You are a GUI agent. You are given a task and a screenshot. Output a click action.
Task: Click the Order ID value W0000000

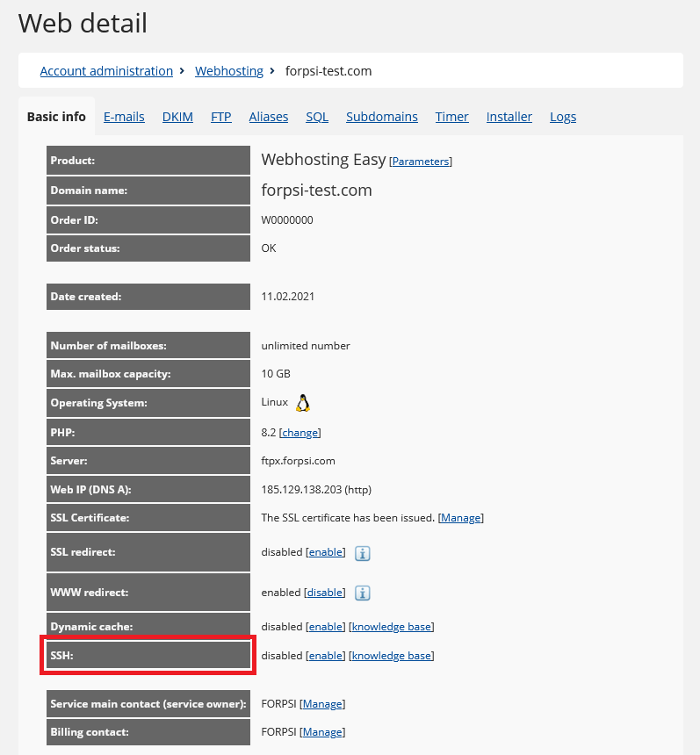(287, 220)
